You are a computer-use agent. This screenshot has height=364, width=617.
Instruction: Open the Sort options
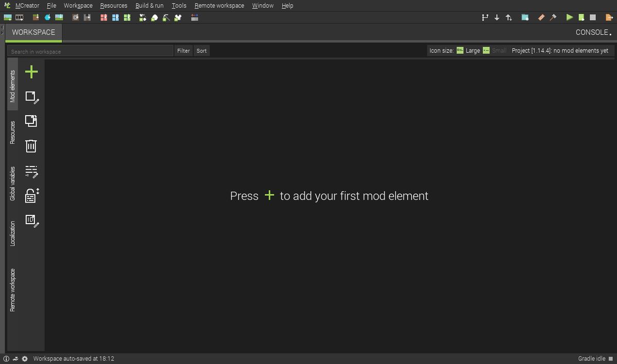click(201, 50)
